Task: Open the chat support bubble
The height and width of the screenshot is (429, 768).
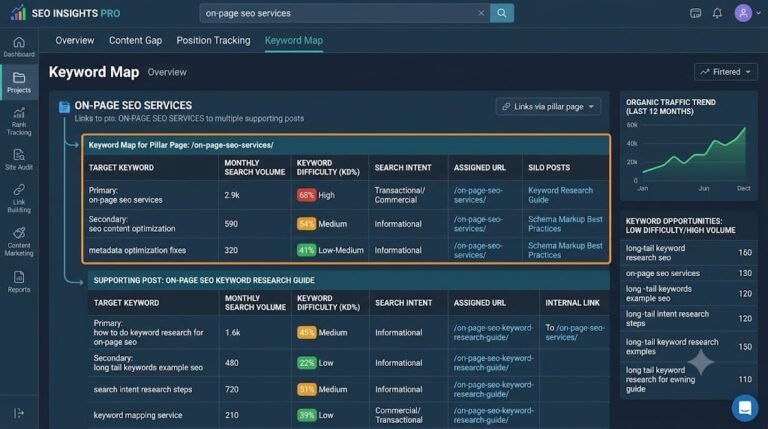Action: point(745,407)
